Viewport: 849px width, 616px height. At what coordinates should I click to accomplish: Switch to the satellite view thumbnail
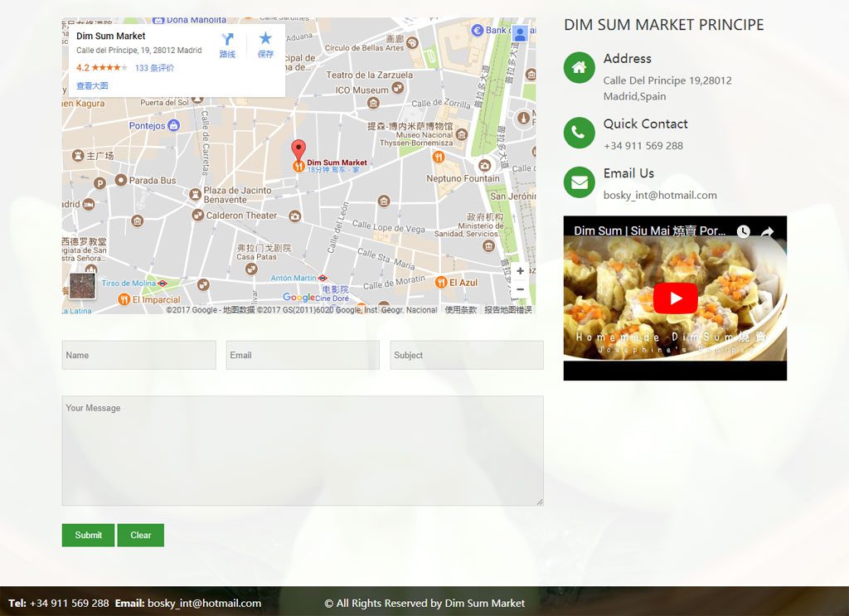[82, 286]
